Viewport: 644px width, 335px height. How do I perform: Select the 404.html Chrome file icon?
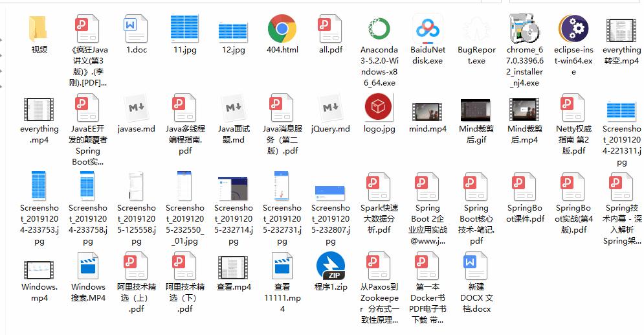click(282, 29)
